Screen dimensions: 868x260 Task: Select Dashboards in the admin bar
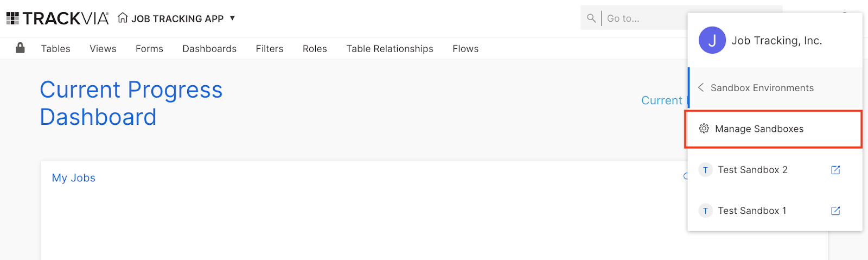[209, 49]
